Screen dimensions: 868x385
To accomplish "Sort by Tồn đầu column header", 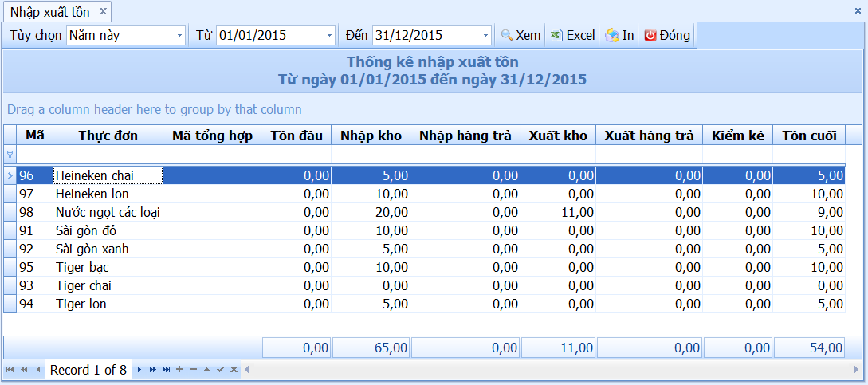I will coord(297,136).
